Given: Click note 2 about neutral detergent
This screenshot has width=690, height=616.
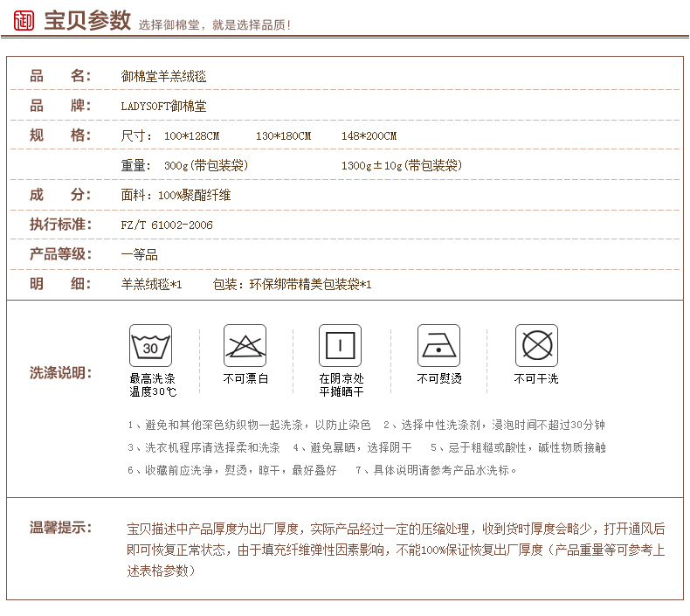Looking at the screenshot, I should (494, 425).
